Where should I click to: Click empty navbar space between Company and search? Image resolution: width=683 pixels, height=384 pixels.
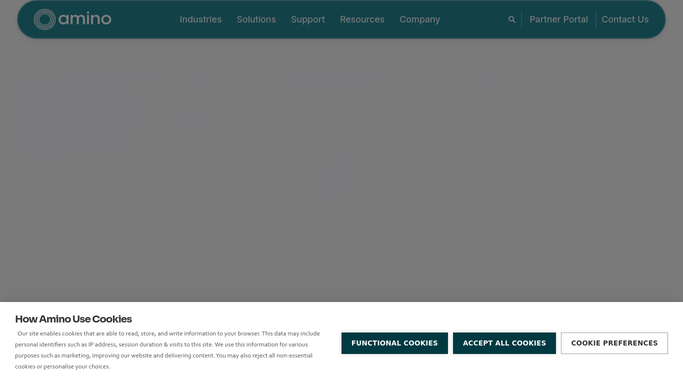[473, 20]
